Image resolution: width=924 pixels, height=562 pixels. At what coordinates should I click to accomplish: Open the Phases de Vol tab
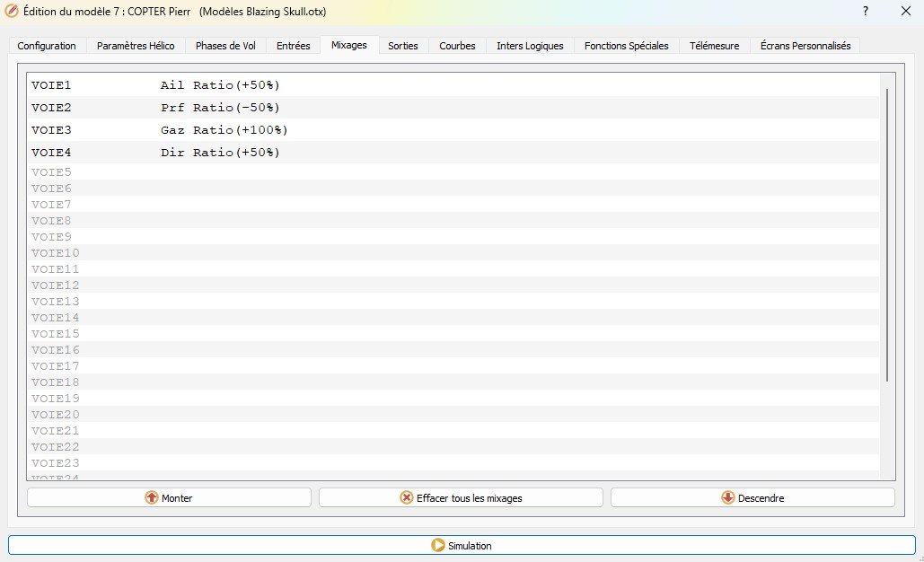pos(225,45)
